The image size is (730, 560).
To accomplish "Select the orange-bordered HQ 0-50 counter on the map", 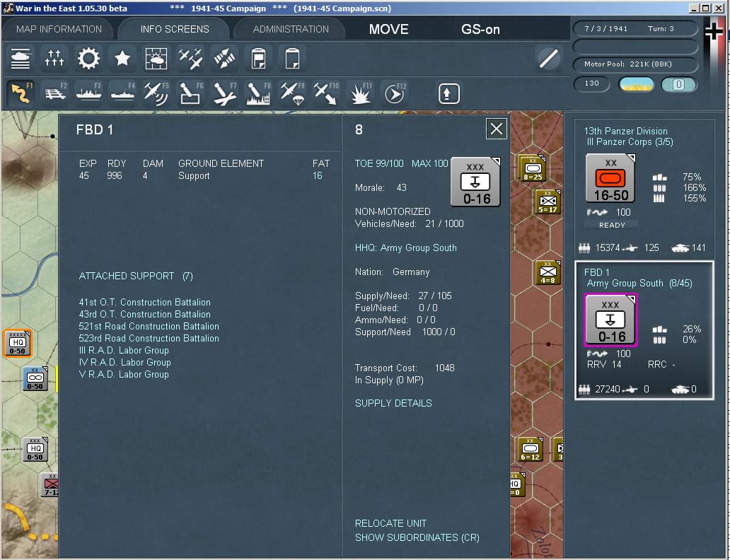I will point(18,344).
